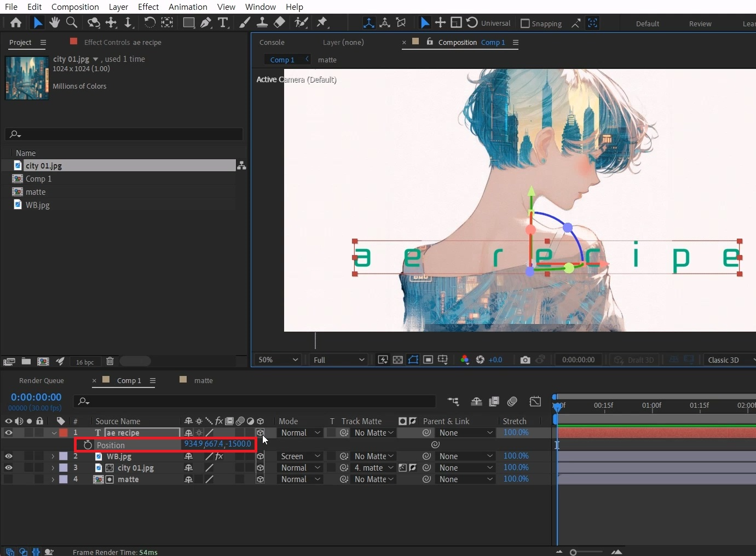Show the matte layer with its eye switch
The image size is (756, 556).
point(9,479)
